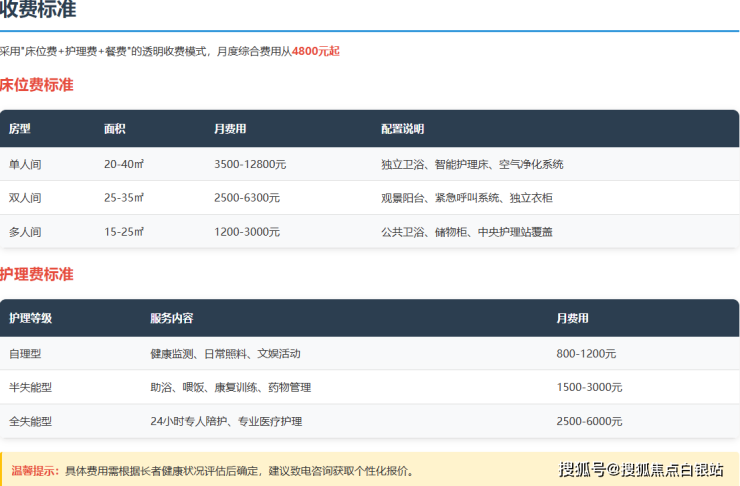Click the 15-25㎡ area cell
Screen dimensions: 740x486
(x=124, y=232)
